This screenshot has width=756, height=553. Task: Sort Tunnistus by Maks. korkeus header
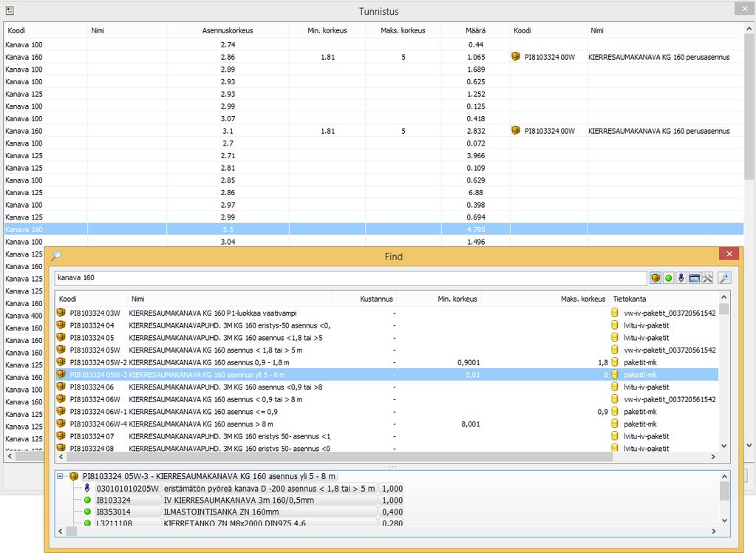(x=403, y=30)
